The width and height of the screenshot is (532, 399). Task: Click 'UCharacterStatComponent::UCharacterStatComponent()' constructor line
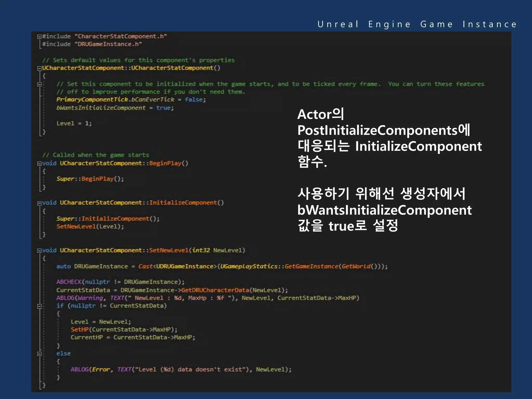131,68
